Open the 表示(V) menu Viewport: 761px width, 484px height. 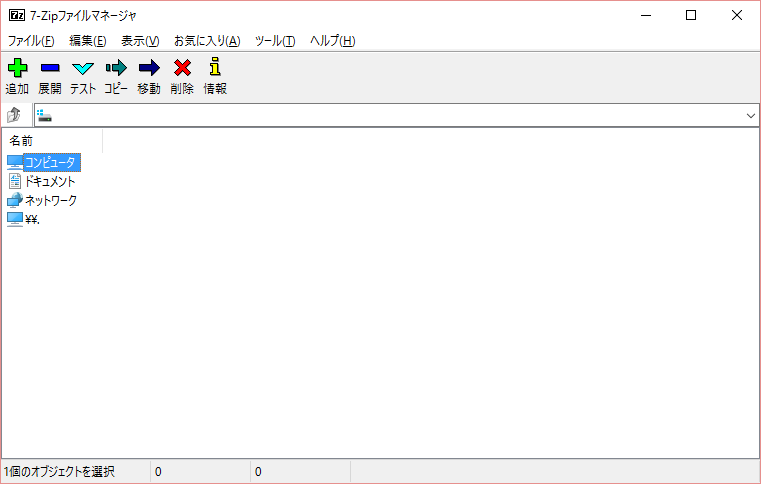(x=140, y=41)
